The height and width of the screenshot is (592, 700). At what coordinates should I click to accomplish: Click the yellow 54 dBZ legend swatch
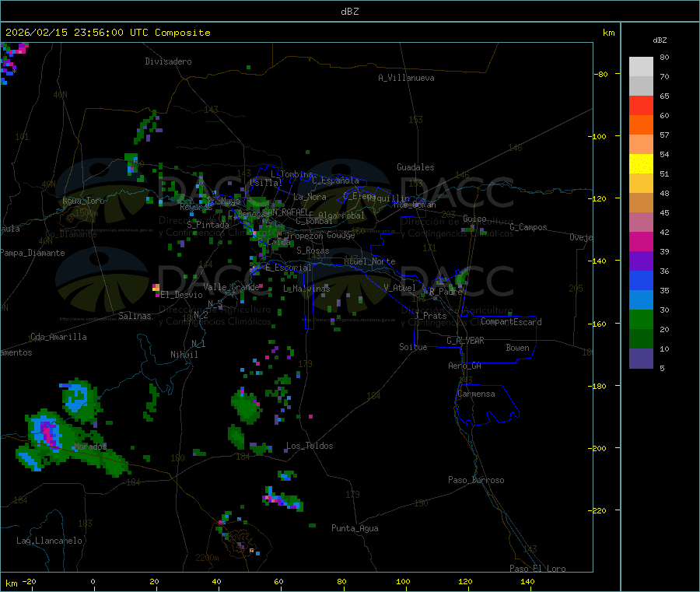(x=641, y=164)
